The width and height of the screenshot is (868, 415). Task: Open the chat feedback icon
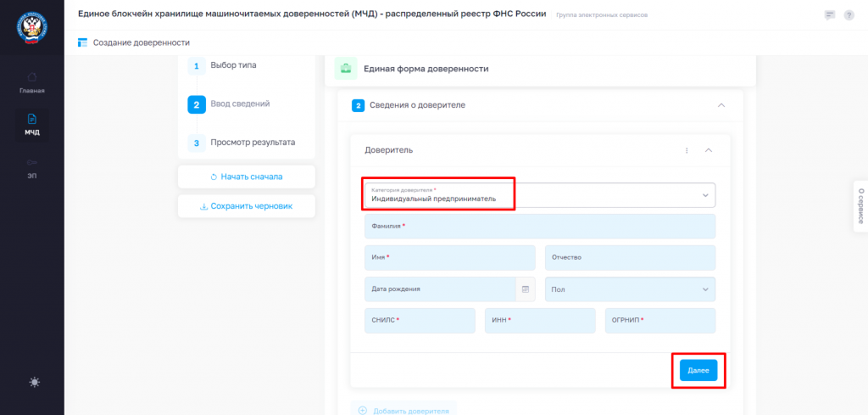tap(829, 15)
